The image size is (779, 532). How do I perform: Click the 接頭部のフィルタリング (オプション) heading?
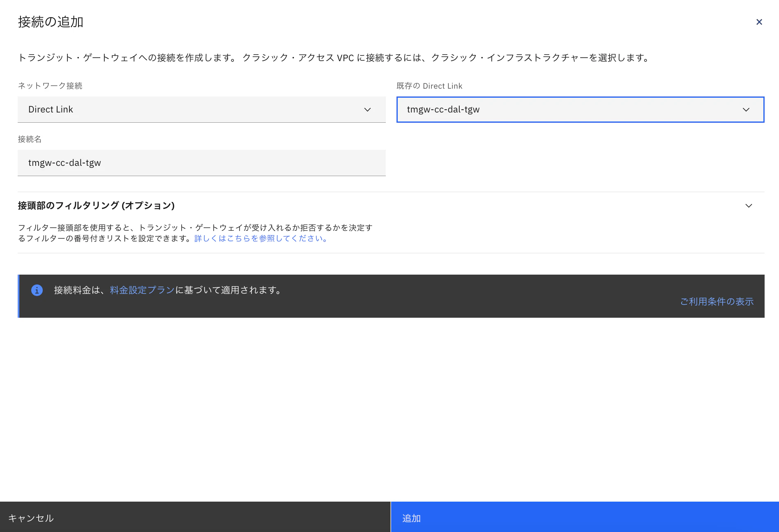[x=97, y=206]
